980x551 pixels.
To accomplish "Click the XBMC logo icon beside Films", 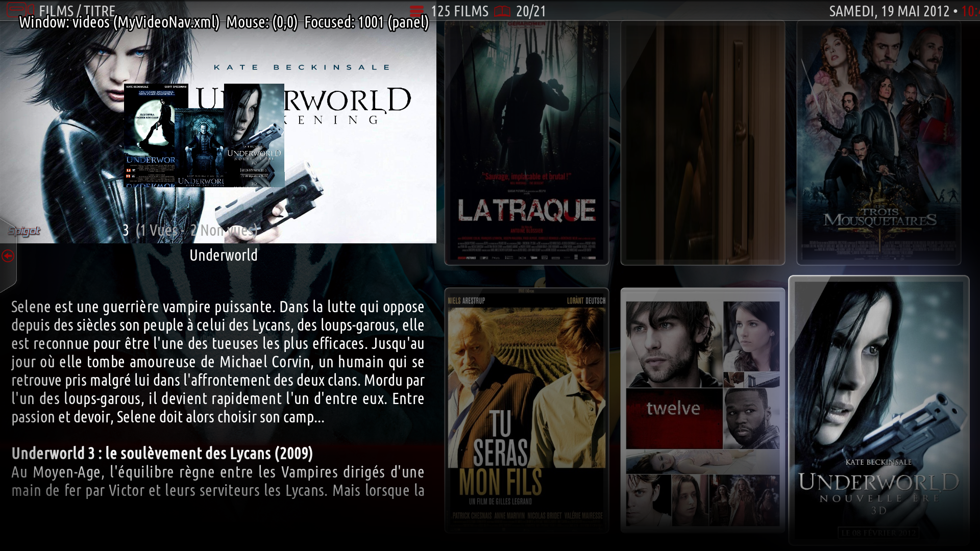I will point(21,10).
